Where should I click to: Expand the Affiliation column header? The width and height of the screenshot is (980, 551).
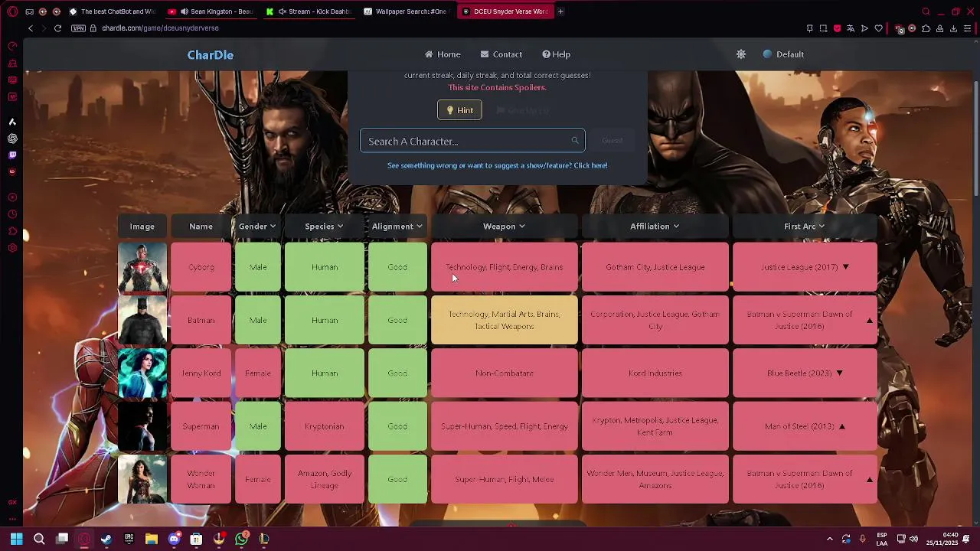tap(655, 227)
